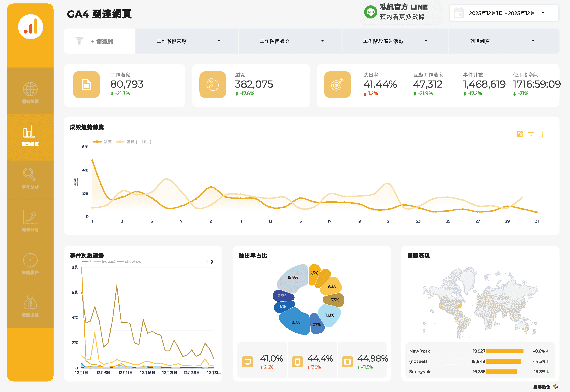Click the 私訊官方 LINE link button

401,12
